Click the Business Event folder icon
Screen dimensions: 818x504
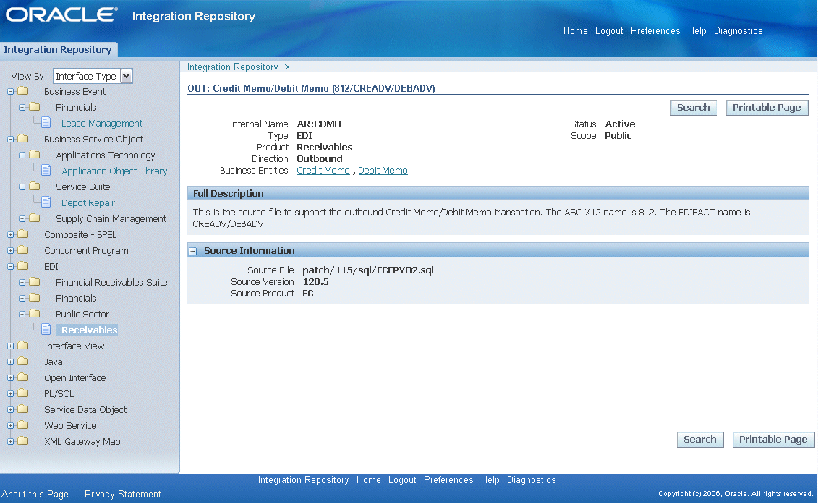click(x=23, y=91)
